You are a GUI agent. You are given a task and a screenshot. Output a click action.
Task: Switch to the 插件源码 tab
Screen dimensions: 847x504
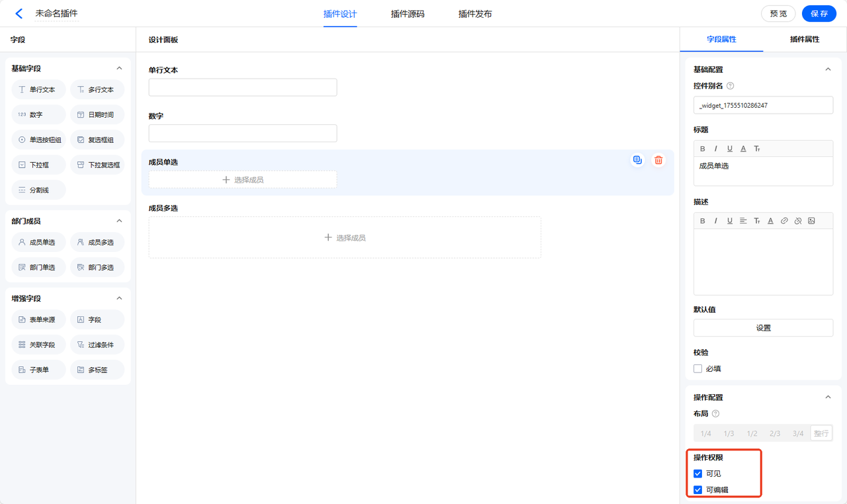(408, 14)
